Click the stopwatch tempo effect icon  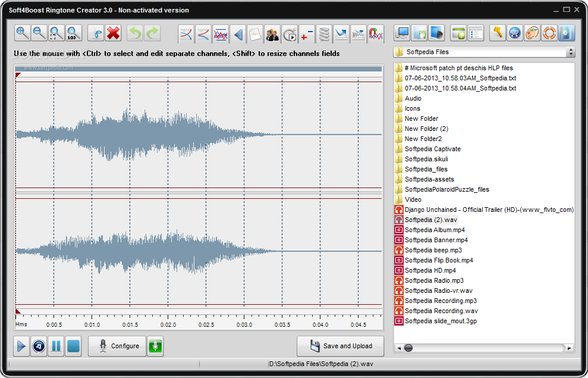point(290,34)
